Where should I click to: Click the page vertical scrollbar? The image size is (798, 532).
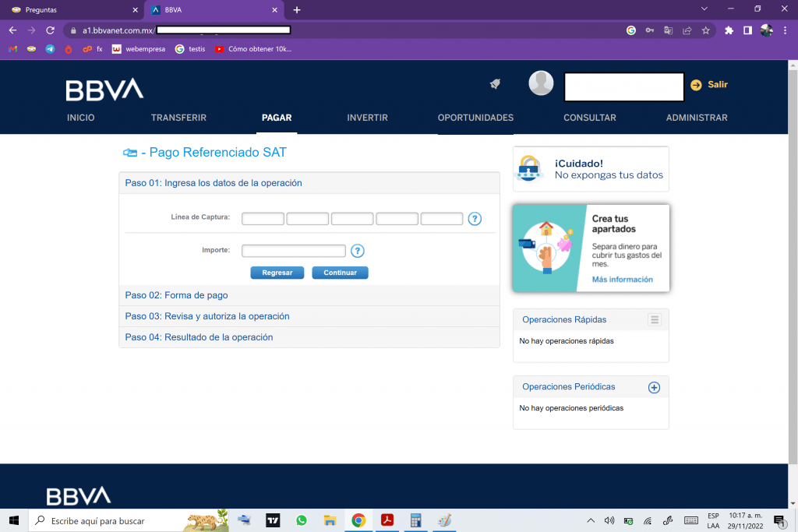[793, 267]
